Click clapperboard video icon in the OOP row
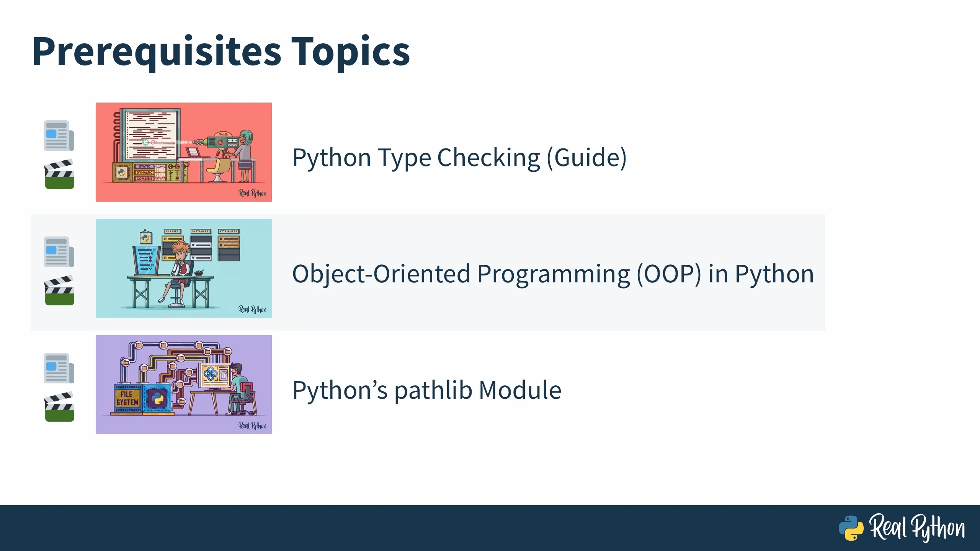Screen dimensions: 980x551 (x=59, y=291)
